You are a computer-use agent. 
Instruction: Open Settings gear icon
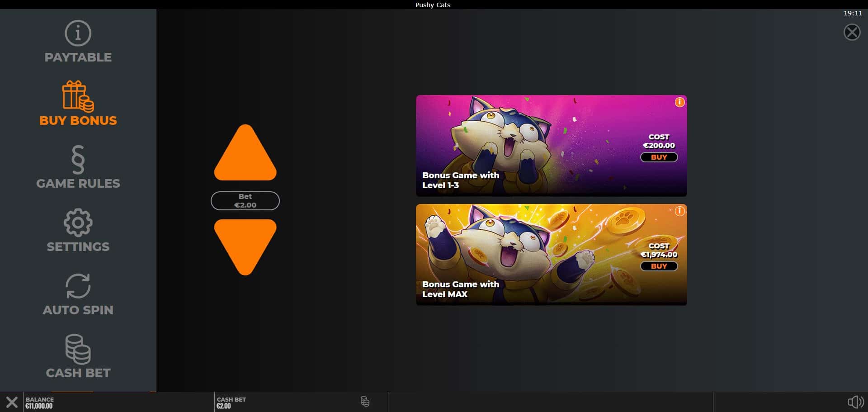(78, 223)
